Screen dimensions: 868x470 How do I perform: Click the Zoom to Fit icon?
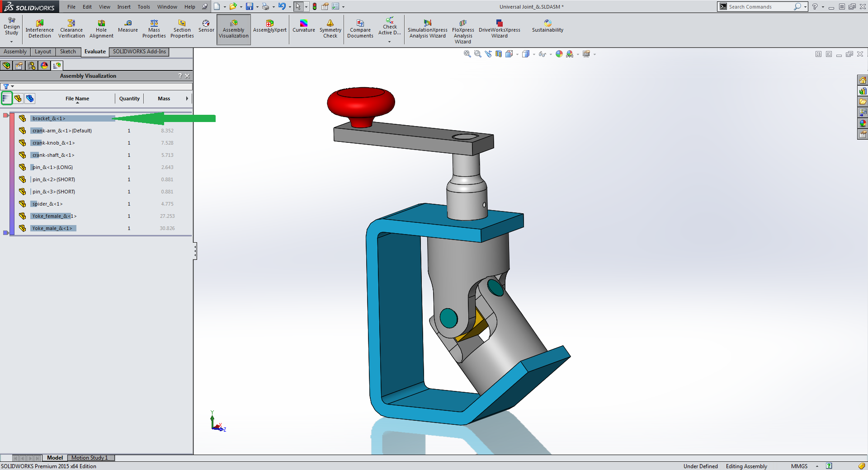point(467,54)
